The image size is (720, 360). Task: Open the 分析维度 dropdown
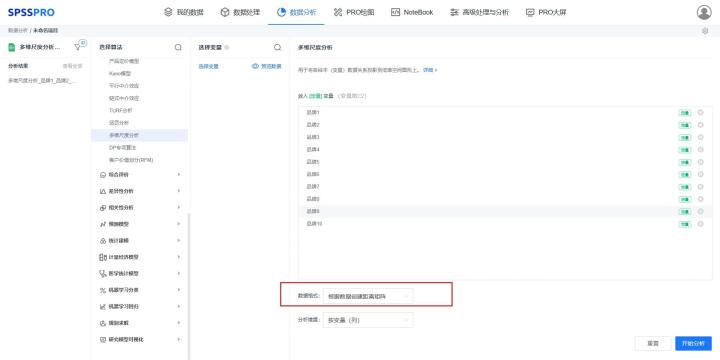point(368,320)
